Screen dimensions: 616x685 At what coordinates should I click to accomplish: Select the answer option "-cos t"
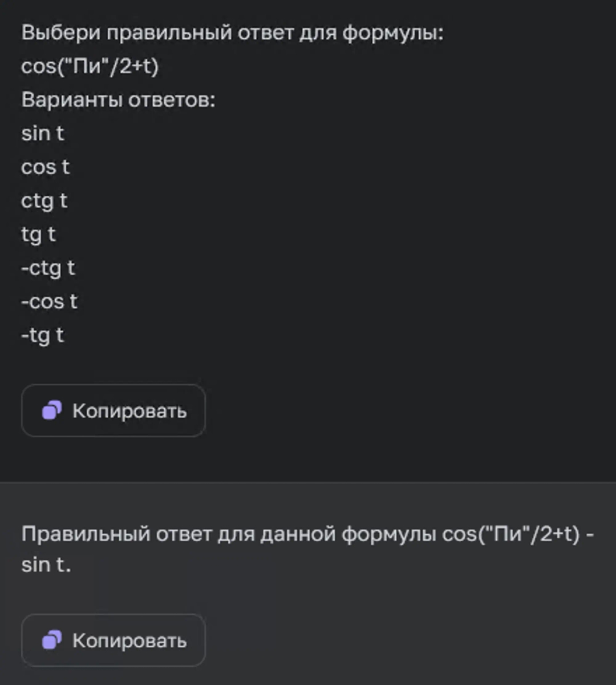click(49, 301)
